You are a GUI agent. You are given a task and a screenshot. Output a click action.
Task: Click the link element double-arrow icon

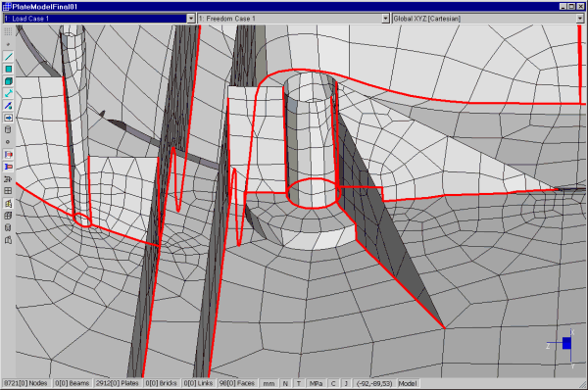[x=8, y=93]
